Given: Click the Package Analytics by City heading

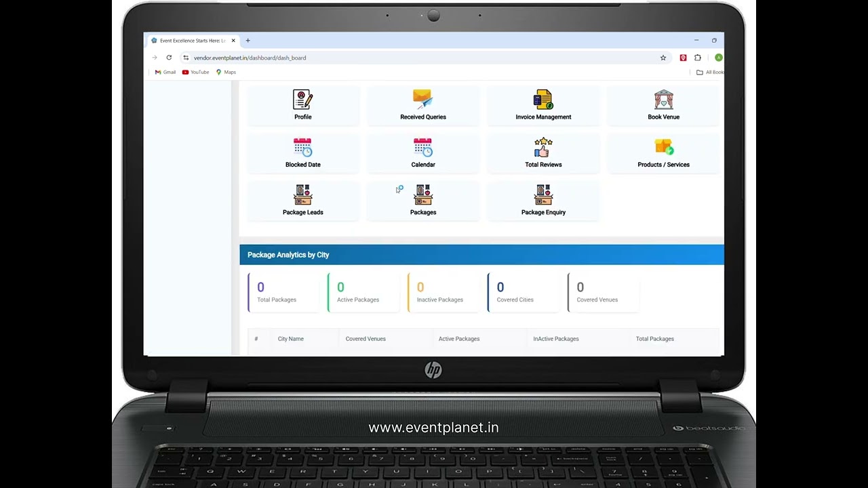Looking at the screenshot, I should 288,255.
